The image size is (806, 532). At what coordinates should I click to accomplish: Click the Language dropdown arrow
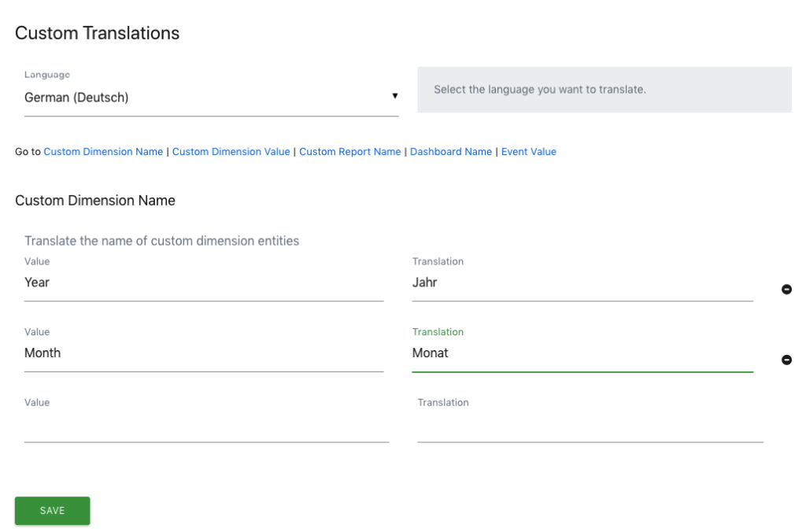pyautogui.click(x=394, y=97)
